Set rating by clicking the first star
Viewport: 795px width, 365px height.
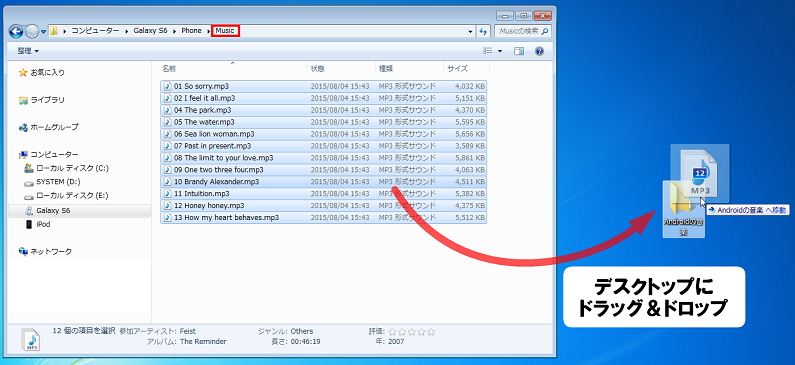tap(392, 332)
